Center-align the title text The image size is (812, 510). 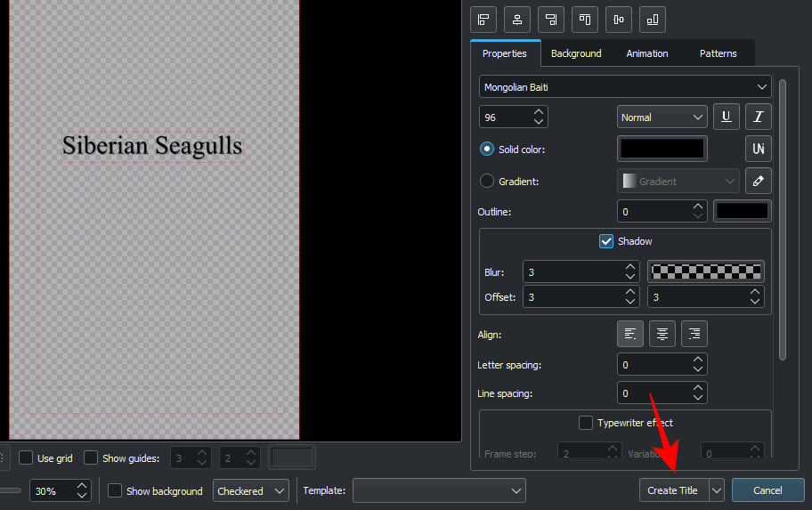(x=662, y=334)
